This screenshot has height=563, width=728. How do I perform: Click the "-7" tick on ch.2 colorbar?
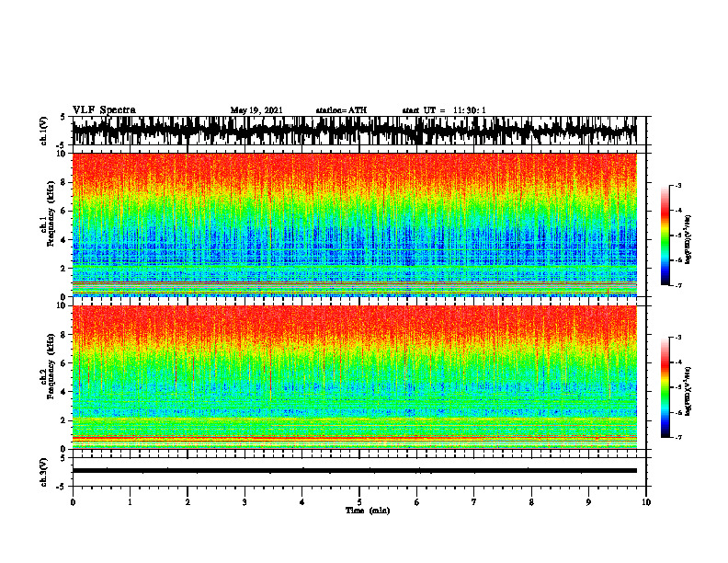click(x=677, y=438)
